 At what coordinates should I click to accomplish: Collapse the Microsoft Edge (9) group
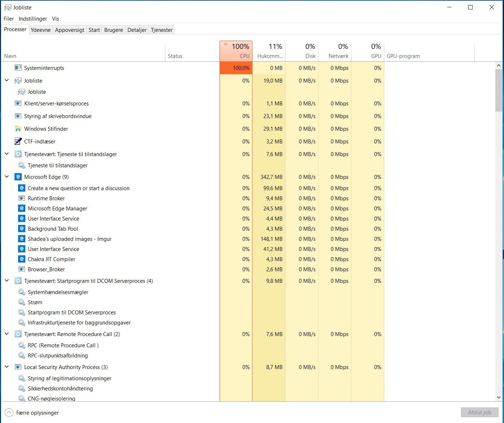[7, 177]
